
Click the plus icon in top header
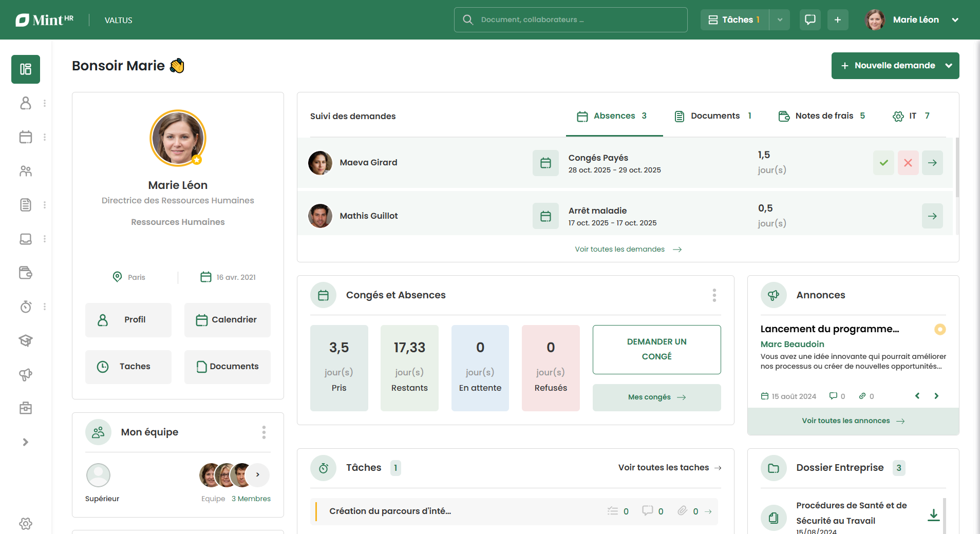(838, 20)
